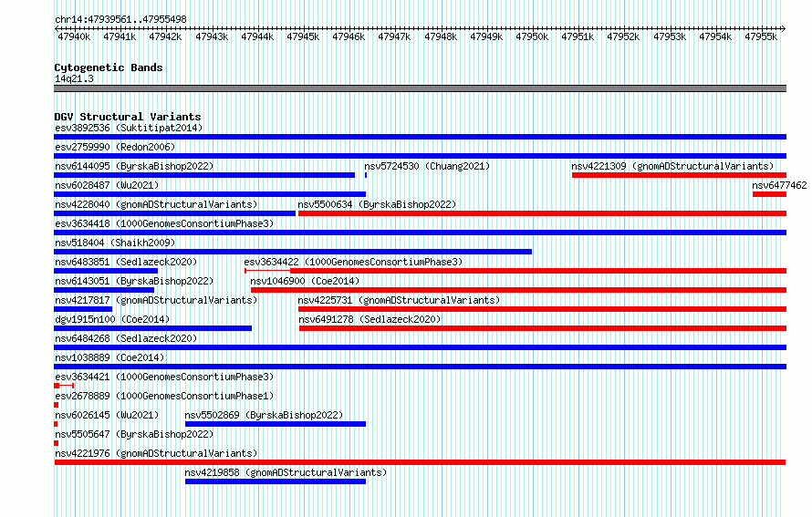Click the nsv6026145 (Wu2021) label
The image size is (812, 517).
click(107, 415)
